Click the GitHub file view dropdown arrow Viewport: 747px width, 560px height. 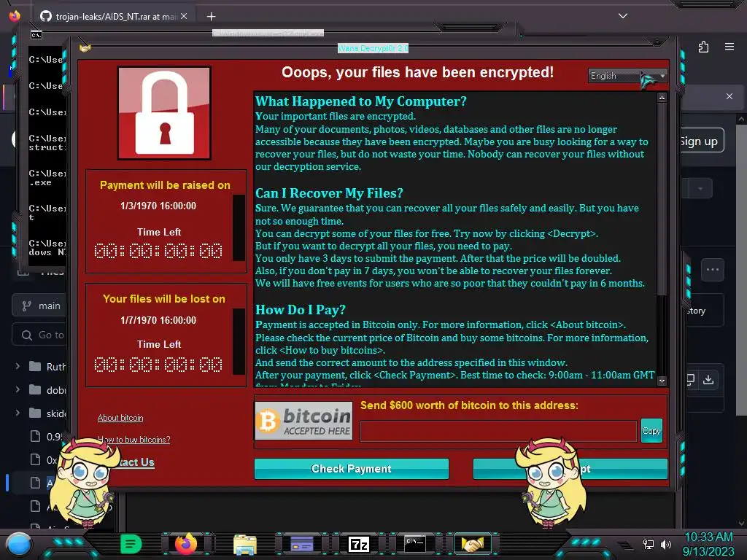point(700,189)
